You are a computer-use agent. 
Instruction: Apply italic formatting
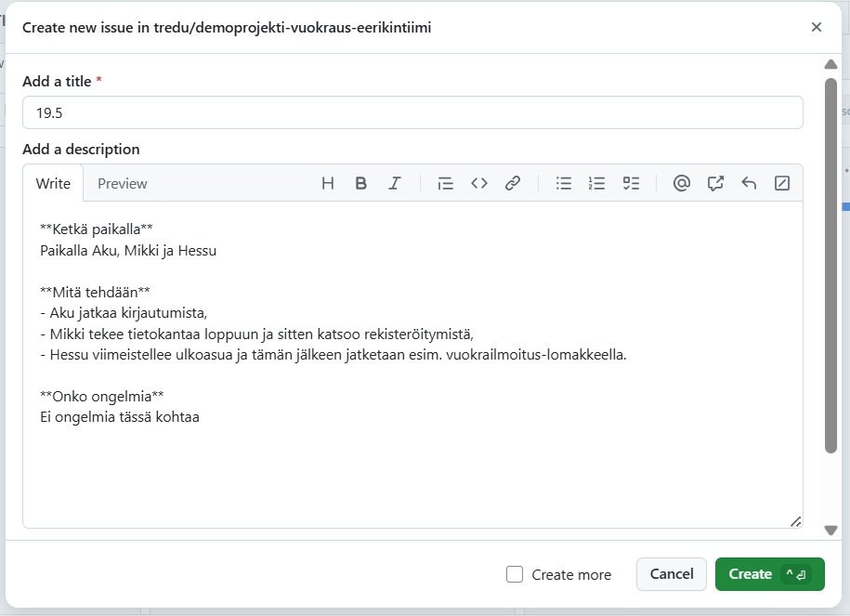pos(394,183)
